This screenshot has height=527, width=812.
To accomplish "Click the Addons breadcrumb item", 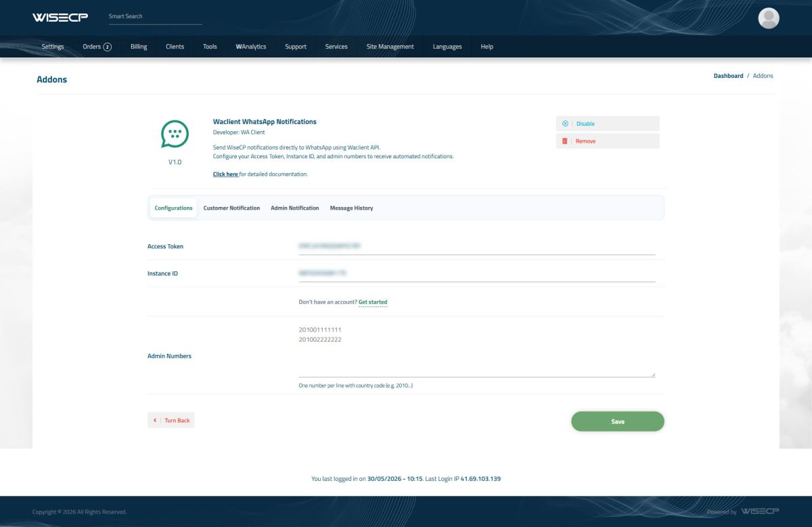I will (763, 76).
